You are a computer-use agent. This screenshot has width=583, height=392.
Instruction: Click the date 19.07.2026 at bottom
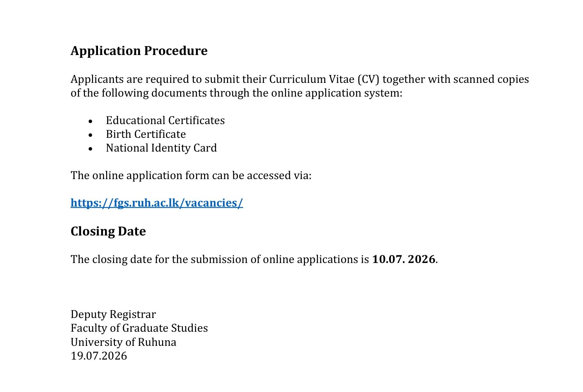click(99, 356)
